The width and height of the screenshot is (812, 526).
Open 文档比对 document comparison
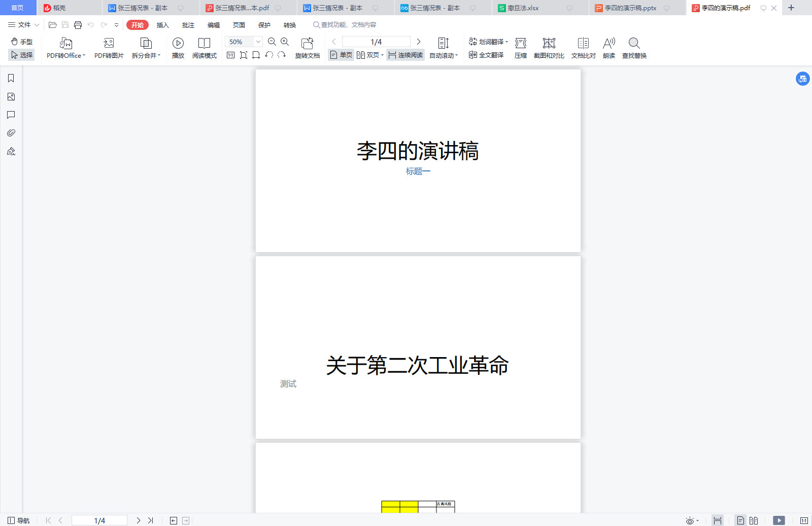click(584, 48)
